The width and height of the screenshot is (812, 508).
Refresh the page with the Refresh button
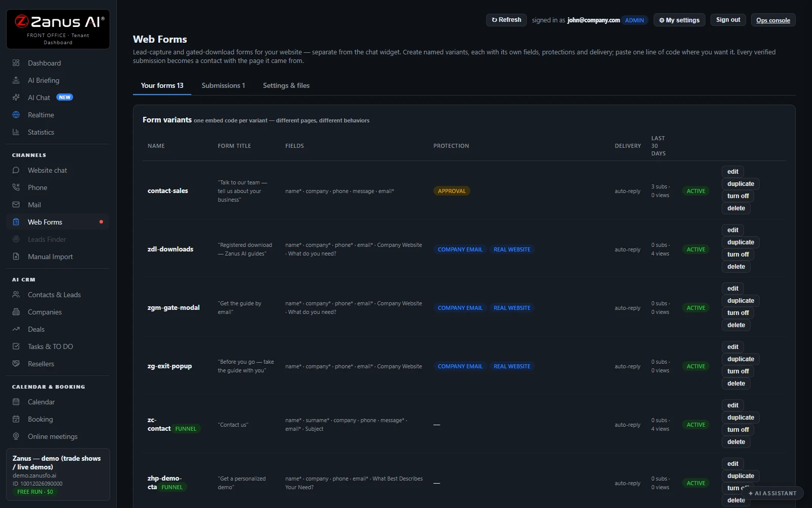point(506,20)
